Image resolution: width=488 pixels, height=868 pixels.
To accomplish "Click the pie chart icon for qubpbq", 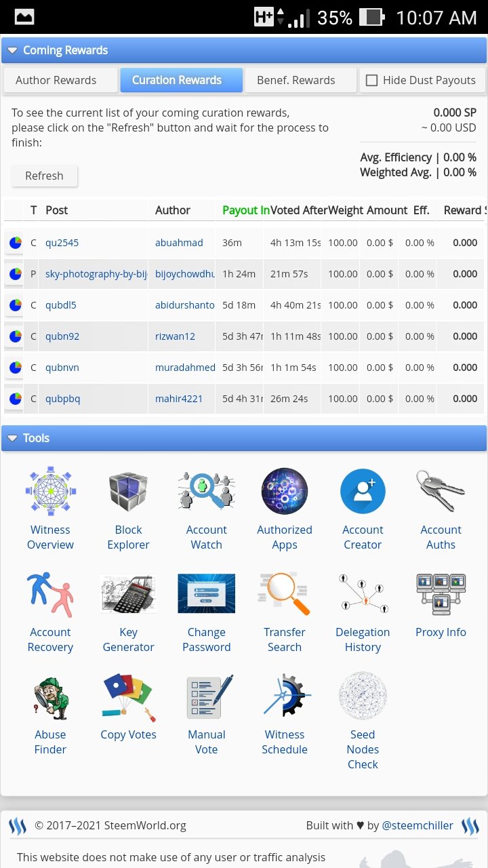I will pos(15,399).
